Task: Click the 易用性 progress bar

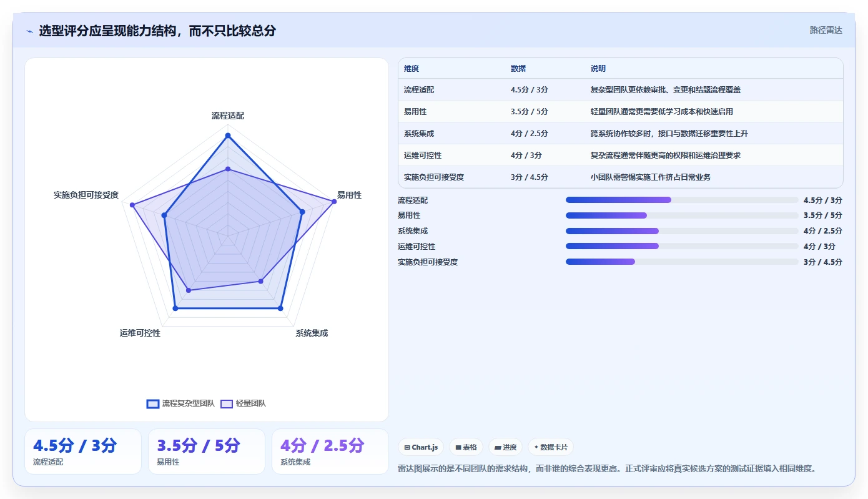Action: [x=682, y=215]
